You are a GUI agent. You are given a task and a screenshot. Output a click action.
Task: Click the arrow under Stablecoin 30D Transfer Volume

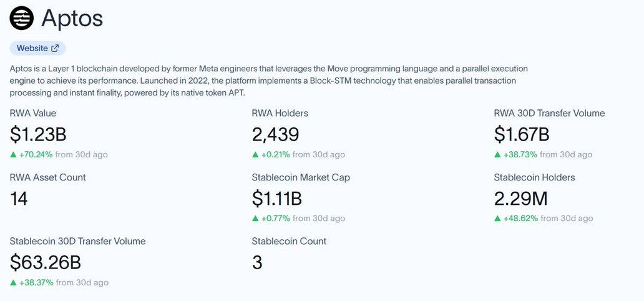click(x=13, y=283)
